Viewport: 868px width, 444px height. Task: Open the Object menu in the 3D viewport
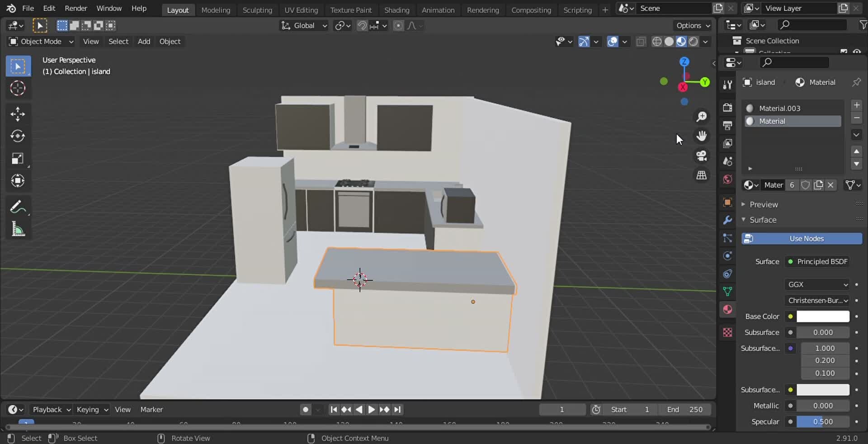coord(170,41)
